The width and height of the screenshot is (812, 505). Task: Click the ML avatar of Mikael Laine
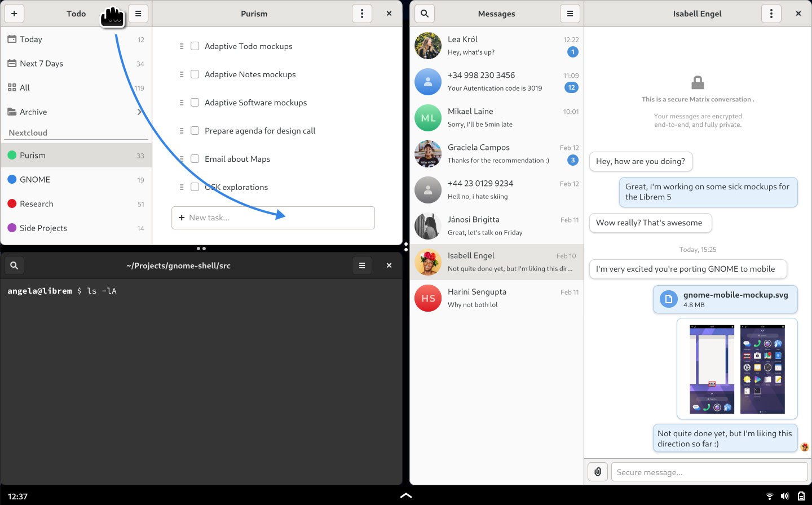(428, 118)
